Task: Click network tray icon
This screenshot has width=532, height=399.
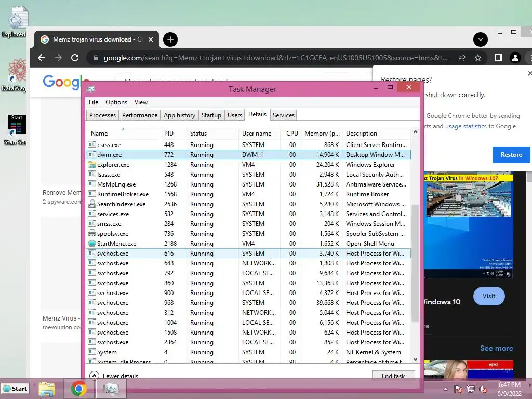Action: coord(470,389)
